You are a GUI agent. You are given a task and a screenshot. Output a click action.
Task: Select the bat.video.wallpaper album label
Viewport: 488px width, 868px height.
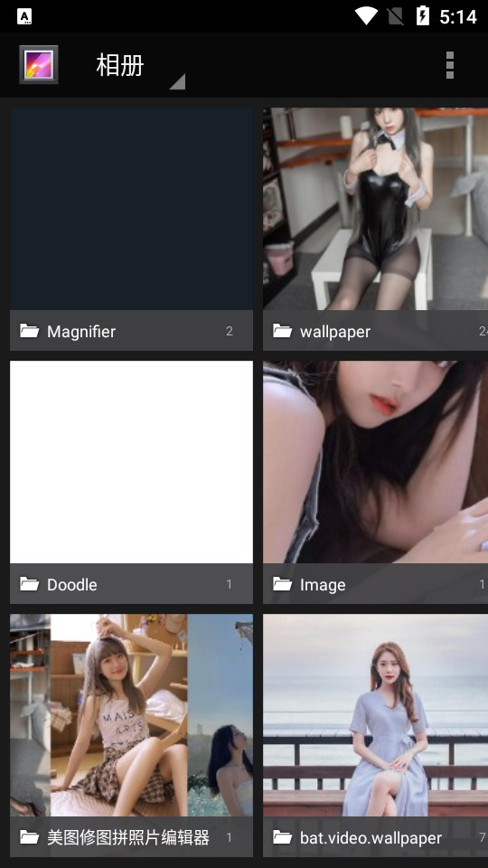tap(371, 838)
